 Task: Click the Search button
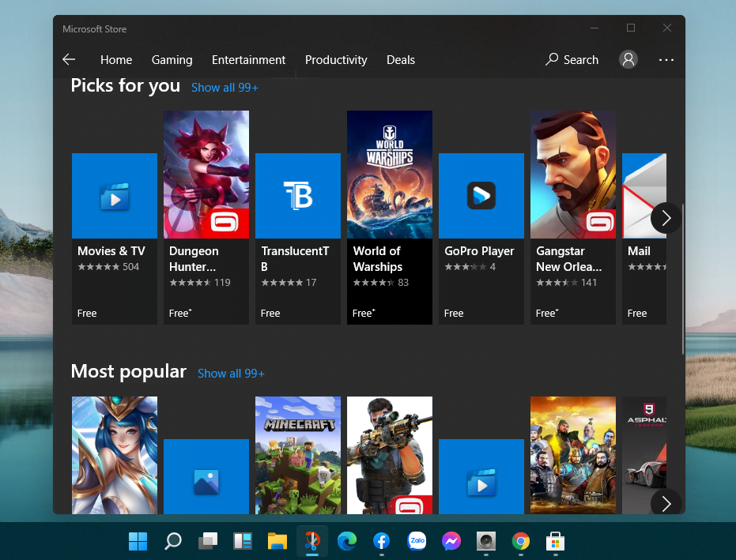pos(572,59)
